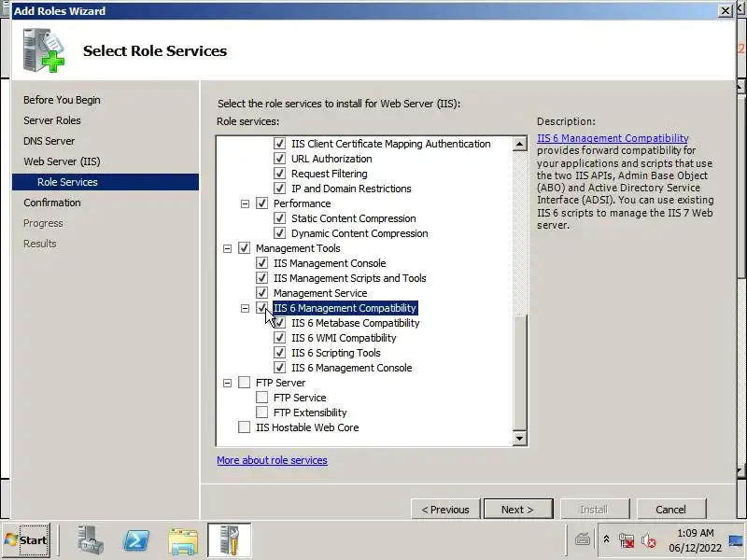Uncheck Dynamic Content Compression
Viewport: 747px width, 560px height.
tap(279, 233)
